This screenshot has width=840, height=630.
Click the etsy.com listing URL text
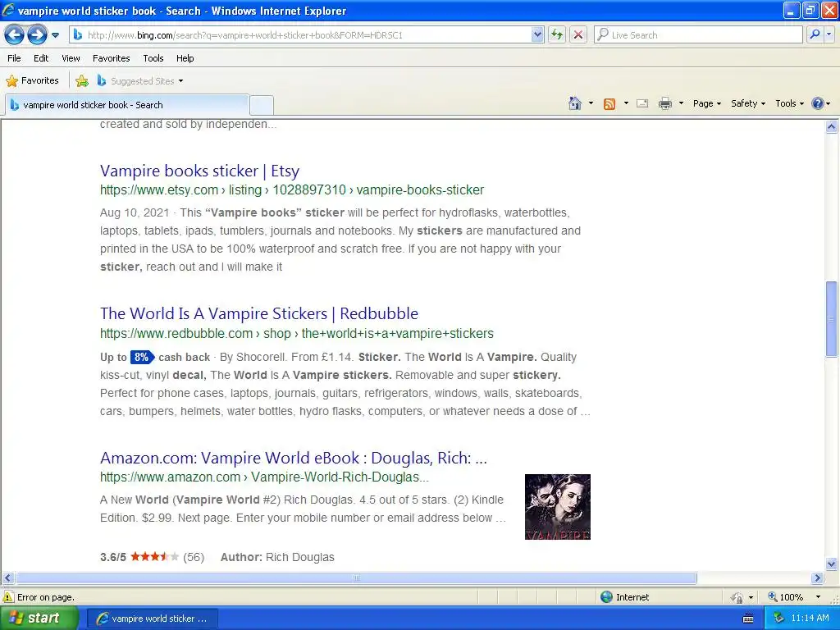292,189
